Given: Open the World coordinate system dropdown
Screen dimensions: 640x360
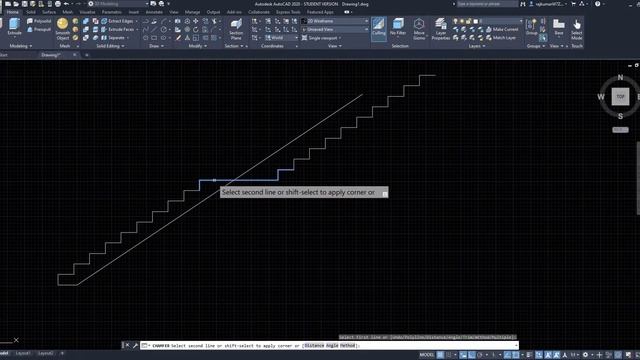Looking at the screenshot, I should click(x=281, y=38).
